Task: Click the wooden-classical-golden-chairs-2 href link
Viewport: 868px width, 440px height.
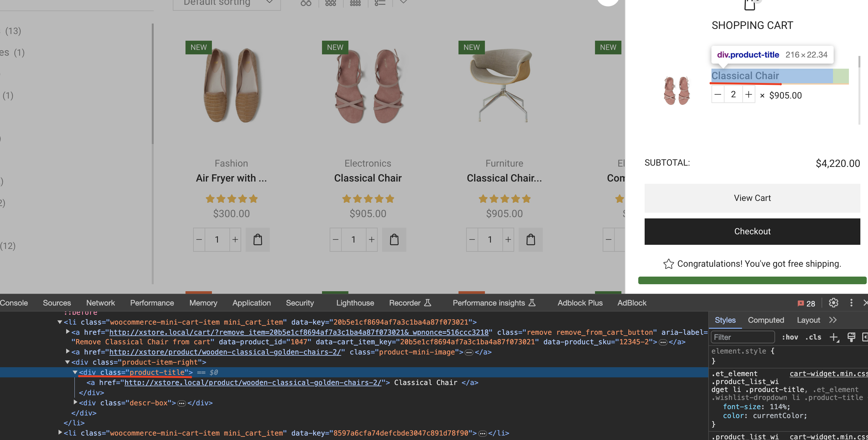Action: (x=253, y=382)
